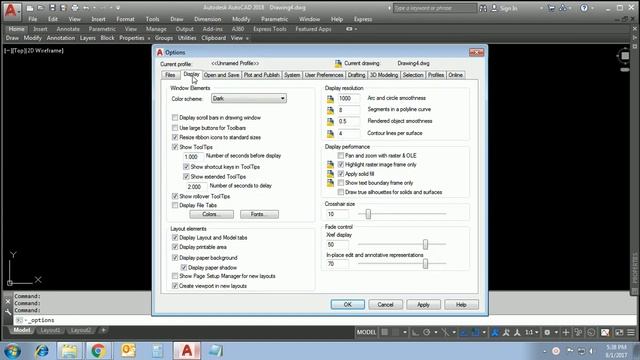Uncheck Show ToolTips option
This screenshot has width=640, height=360.
[175, 147]
